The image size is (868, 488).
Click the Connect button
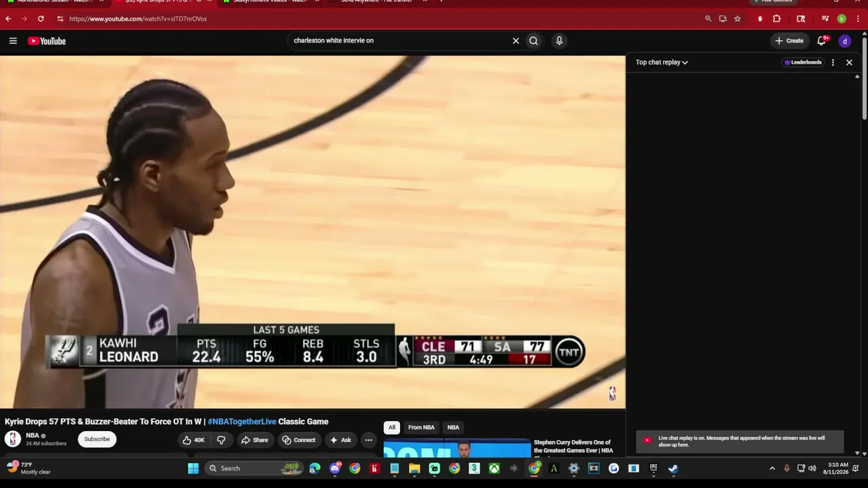click(x=299, y=440)
